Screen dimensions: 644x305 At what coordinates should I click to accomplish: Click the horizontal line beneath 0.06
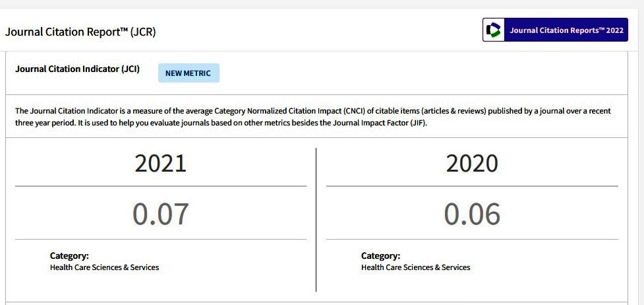pyautogui.click(x=472, y=239)
